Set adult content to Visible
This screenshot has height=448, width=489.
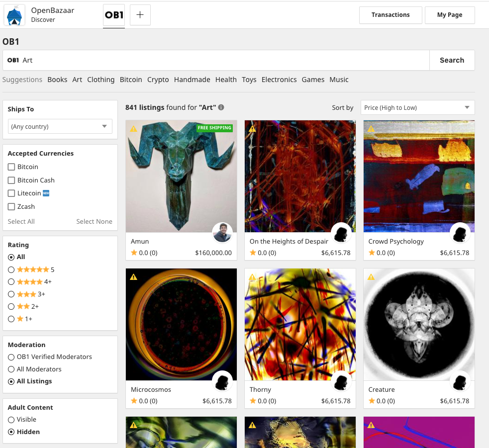pos(11,420)
